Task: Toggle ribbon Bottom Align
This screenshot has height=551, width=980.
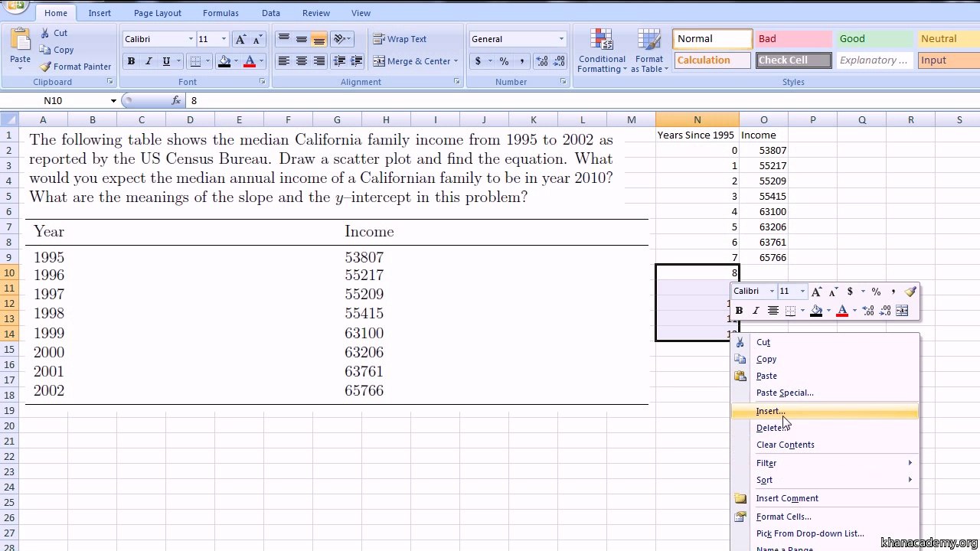Action: 319,39
